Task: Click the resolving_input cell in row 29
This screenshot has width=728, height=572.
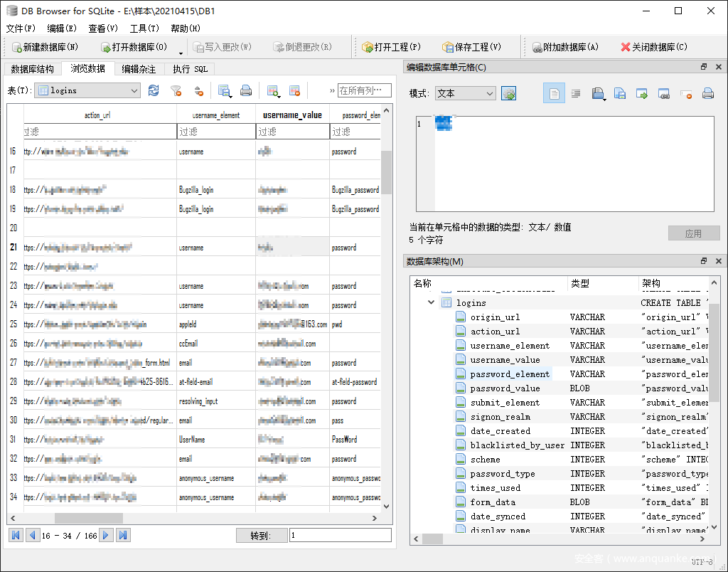Action: pos(216,401)
